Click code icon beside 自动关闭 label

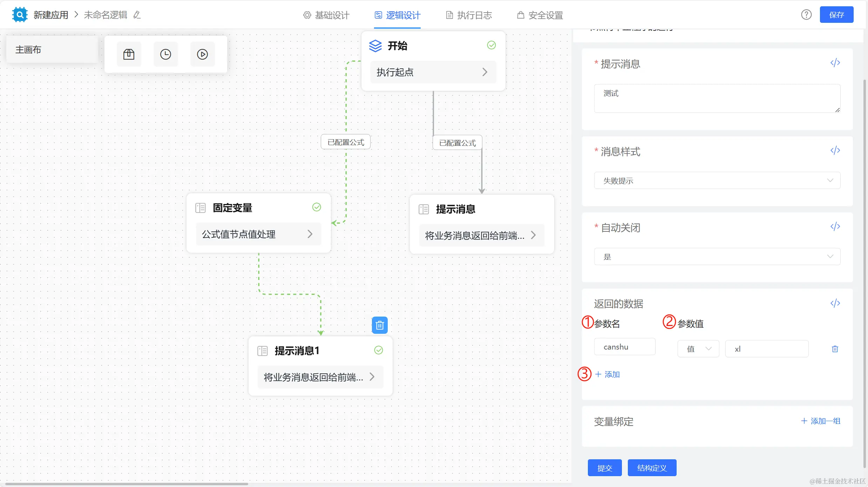pyautogui.click(x=835, y=227)
